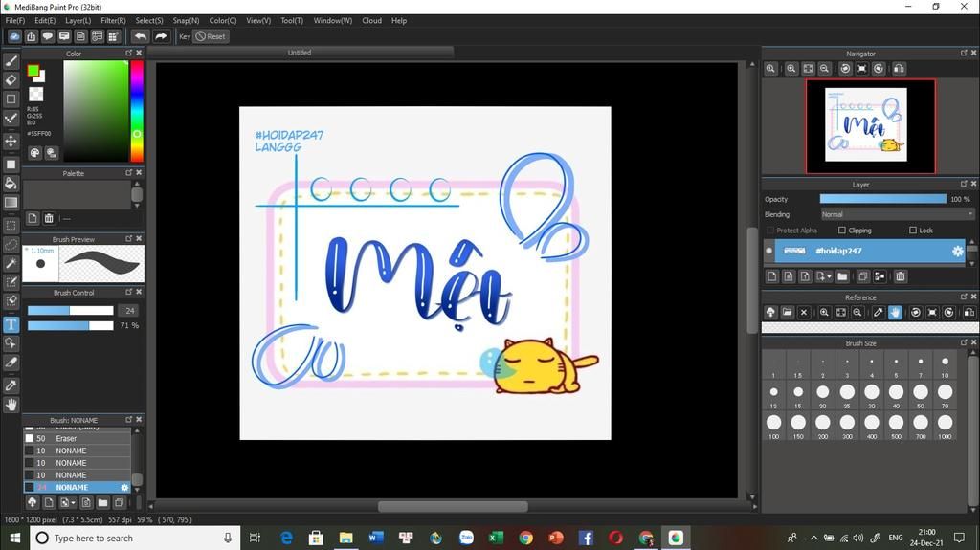
Task: Delete the selected palette color
Action: (x=49, y=218)
